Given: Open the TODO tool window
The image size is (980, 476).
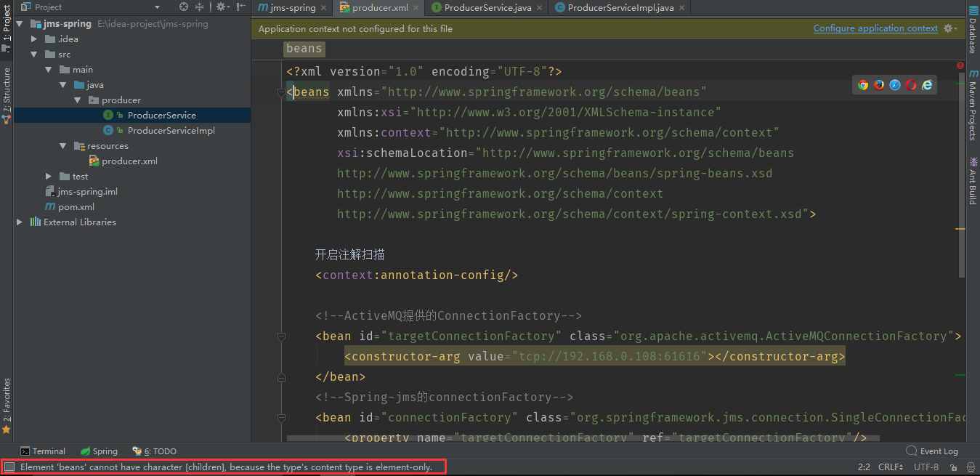Looking at the screenshot, I should (x=154, y=451).
